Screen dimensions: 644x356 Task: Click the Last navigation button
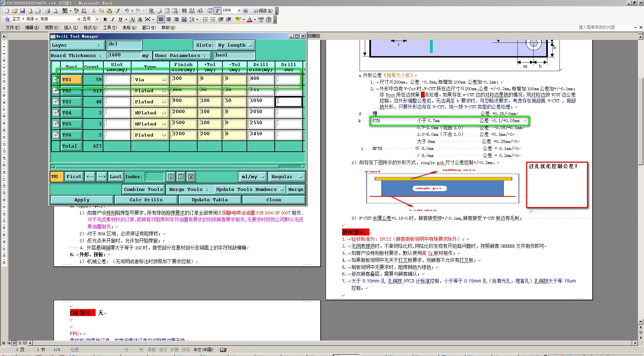coord(115,176)
